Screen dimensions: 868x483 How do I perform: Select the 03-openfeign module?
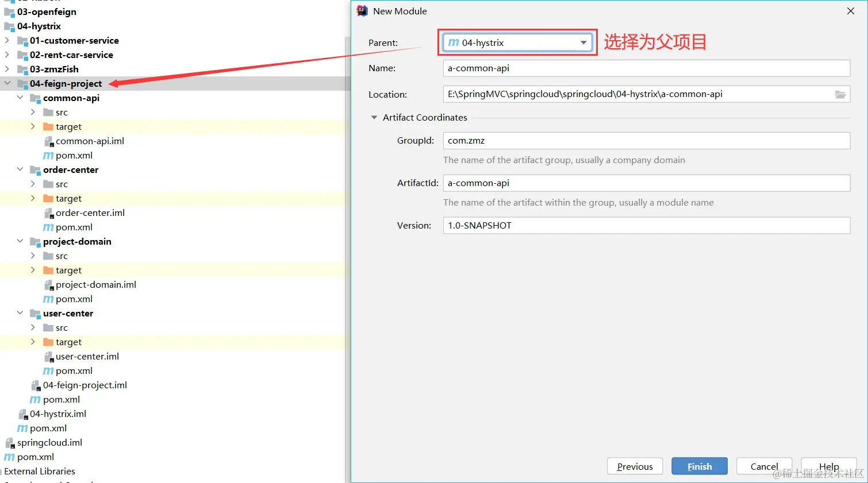(47, 11)
